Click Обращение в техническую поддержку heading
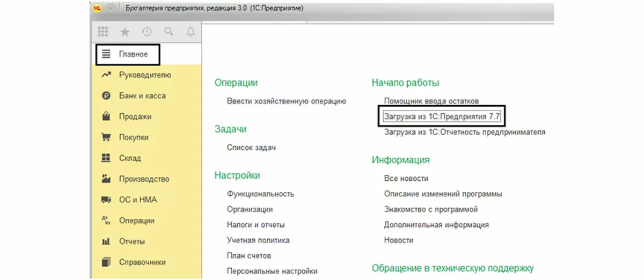 [452, 268]
